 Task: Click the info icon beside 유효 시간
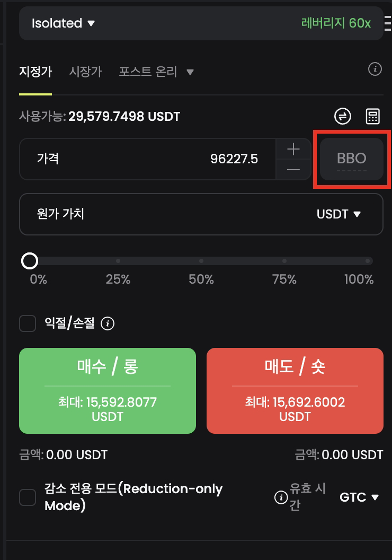pos(280,497)
